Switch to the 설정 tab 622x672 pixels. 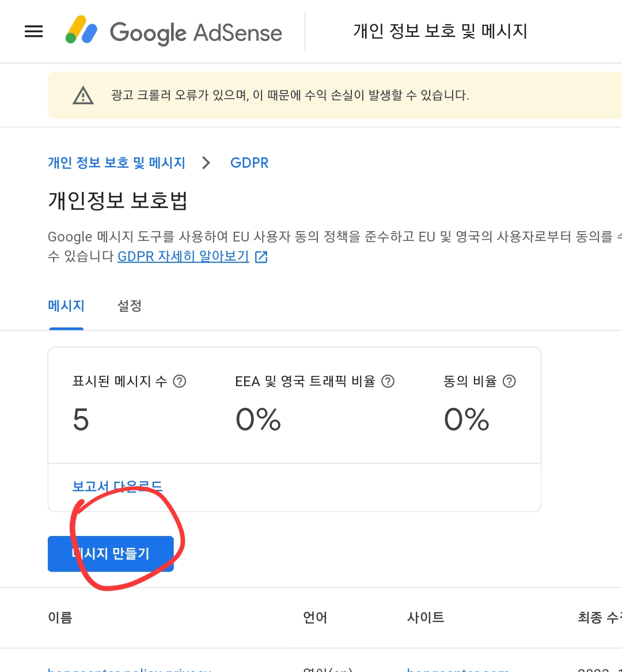click(129, 306)
